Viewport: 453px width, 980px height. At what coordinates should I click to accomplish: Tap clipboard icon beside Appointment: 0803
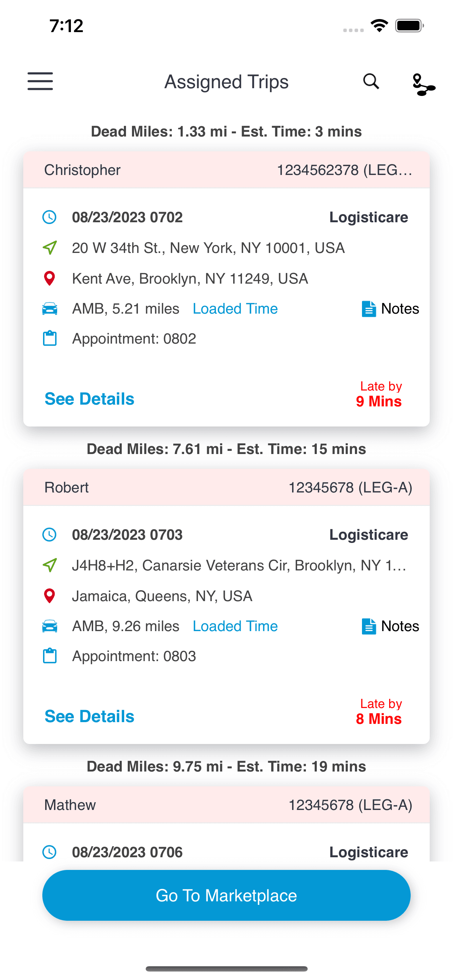50,656
